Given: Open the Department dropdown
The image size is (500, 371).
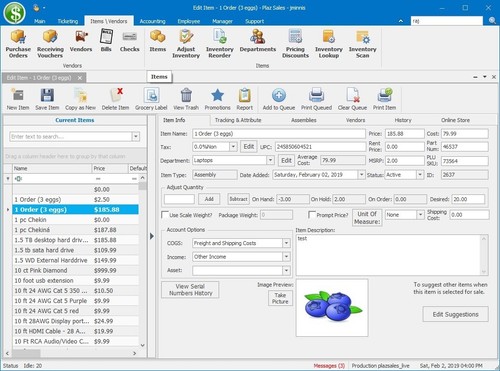Looking at the screenshot, I should click(x=270, y=160).
